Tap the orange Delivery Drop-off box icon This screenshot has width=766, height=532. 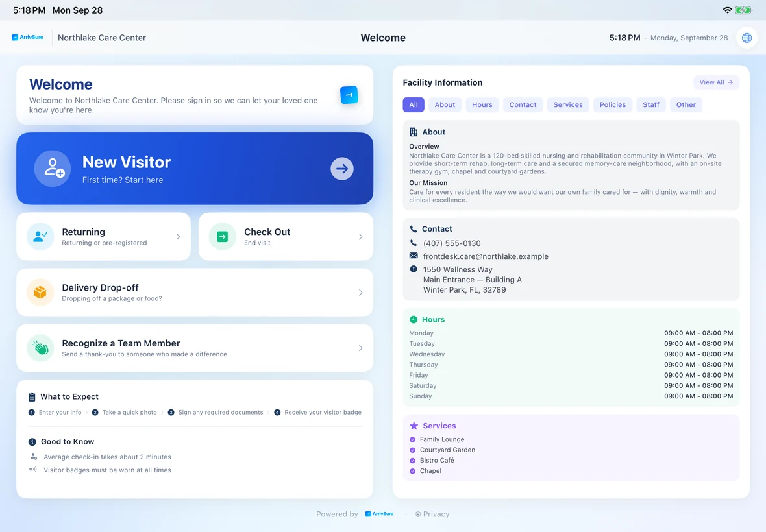40,293
